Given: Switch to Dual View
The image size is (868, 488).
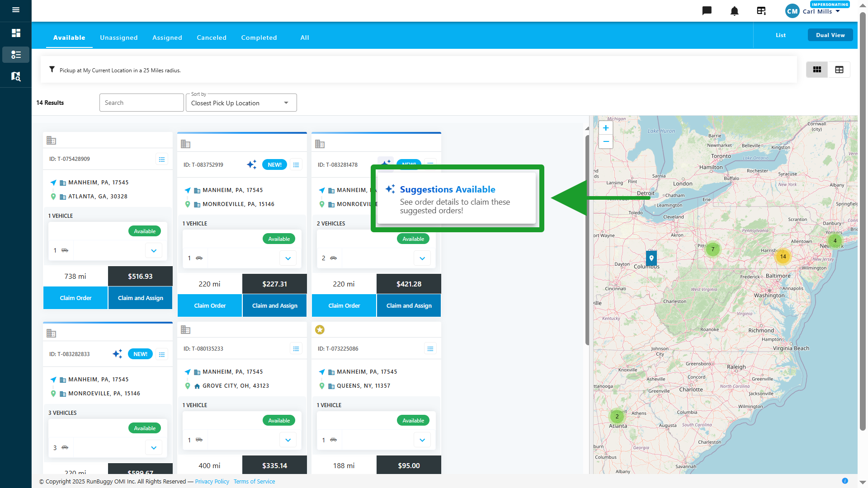Looking at the screenshot, I should coord(830,35).
